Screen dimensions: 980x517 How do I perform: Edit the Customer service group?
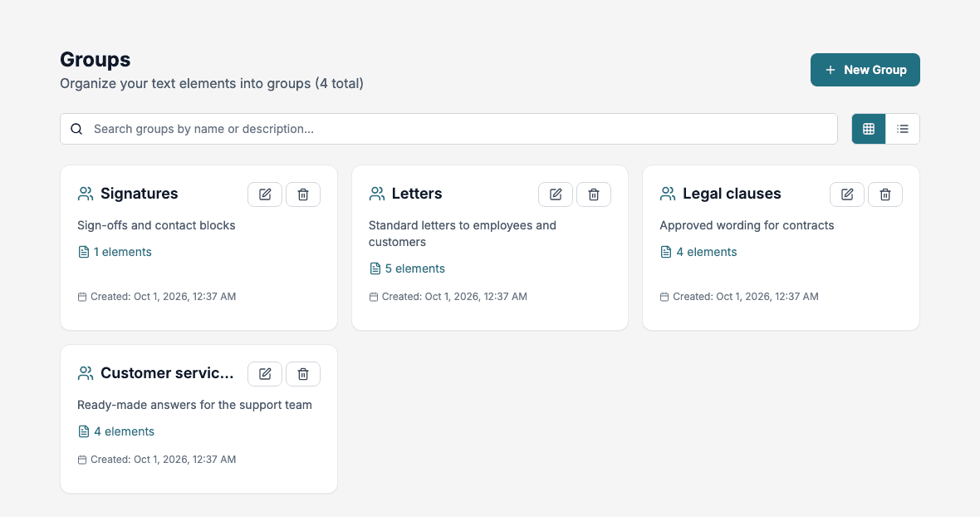[265, 374]
